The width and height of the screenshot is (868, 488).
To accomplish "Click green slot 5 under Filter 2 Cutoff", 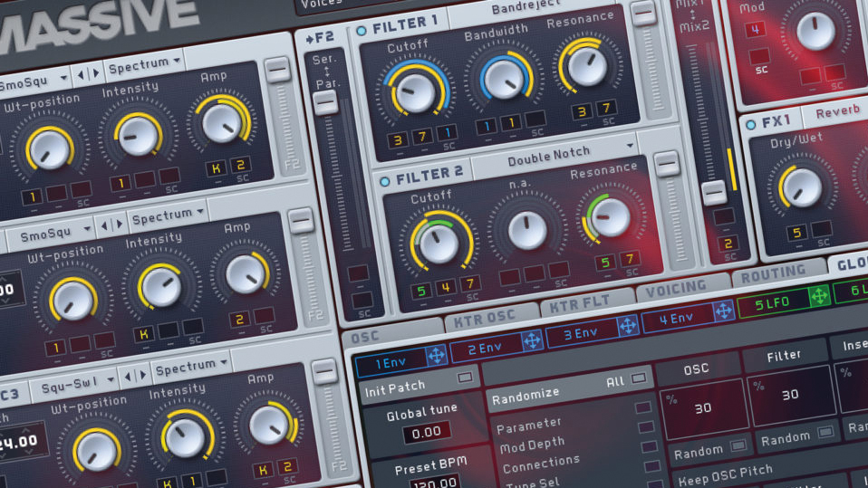I will [x=421, y=291].
